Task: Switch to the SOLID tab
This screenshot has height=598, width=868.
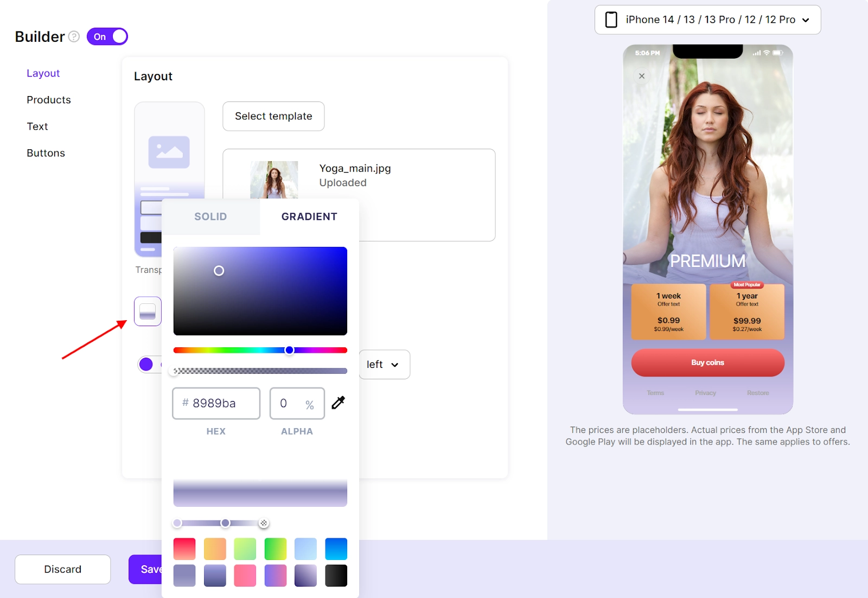Action: pos(210,217)
